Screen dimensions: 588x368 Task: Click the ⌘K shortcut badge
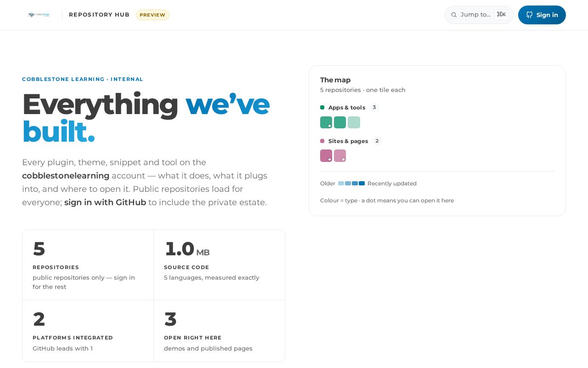(x=501, y=15)
